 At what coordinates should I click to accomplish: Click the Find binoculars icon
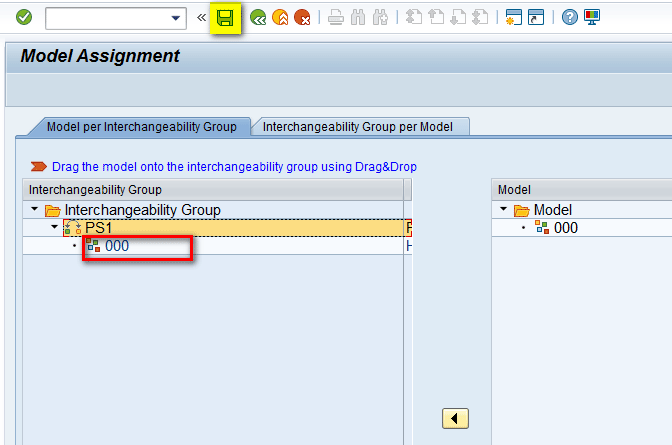point(358,18)
